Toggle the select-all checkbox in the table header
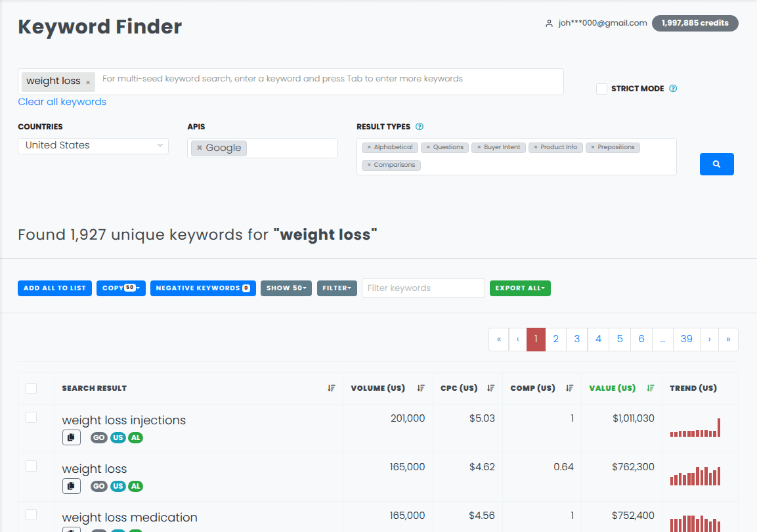This screenshot has width=757, height=532. (x=31, y=388)
